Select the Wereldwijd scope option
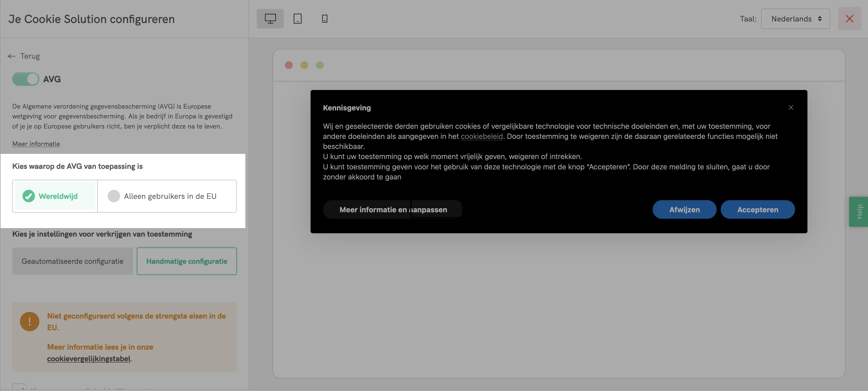The image size is (868, 391). 55,196
